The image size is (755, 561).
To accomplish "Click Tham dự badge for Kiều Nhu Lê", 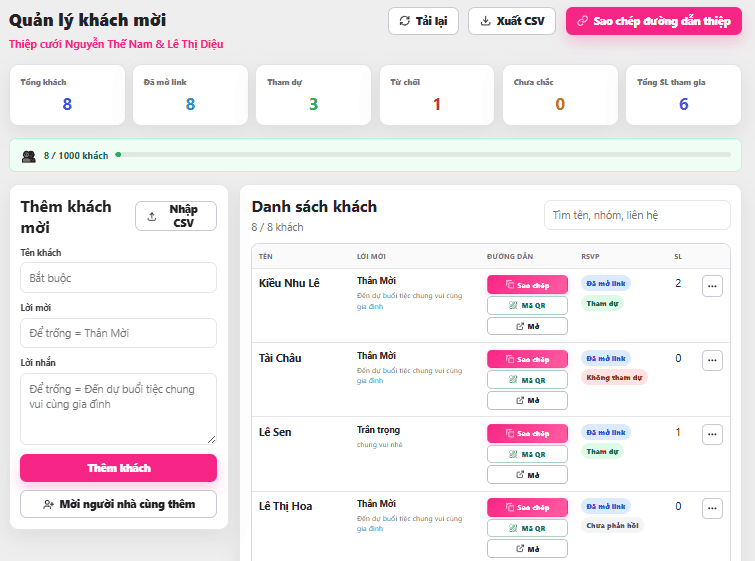I will (x=602, y=303).
